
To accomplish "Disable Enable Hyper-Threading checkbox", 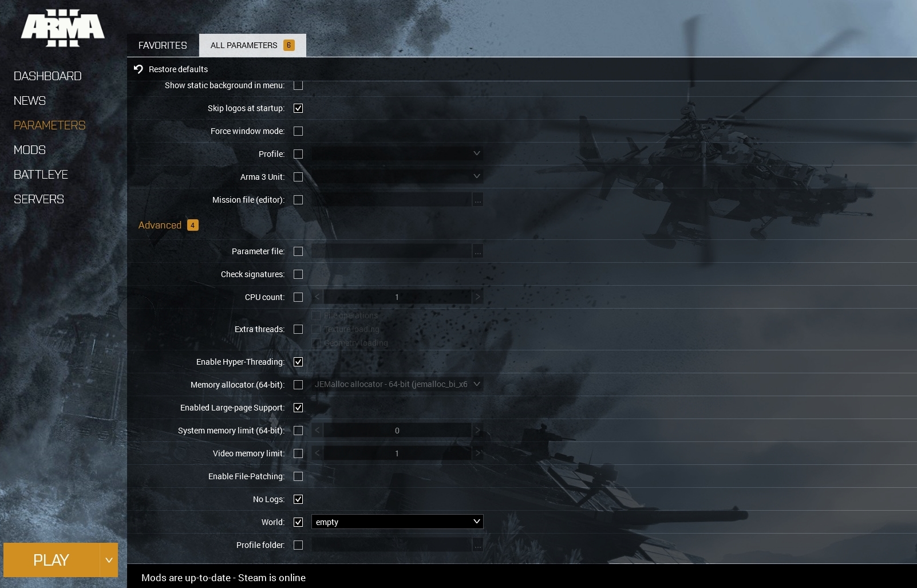I will 298,362.
